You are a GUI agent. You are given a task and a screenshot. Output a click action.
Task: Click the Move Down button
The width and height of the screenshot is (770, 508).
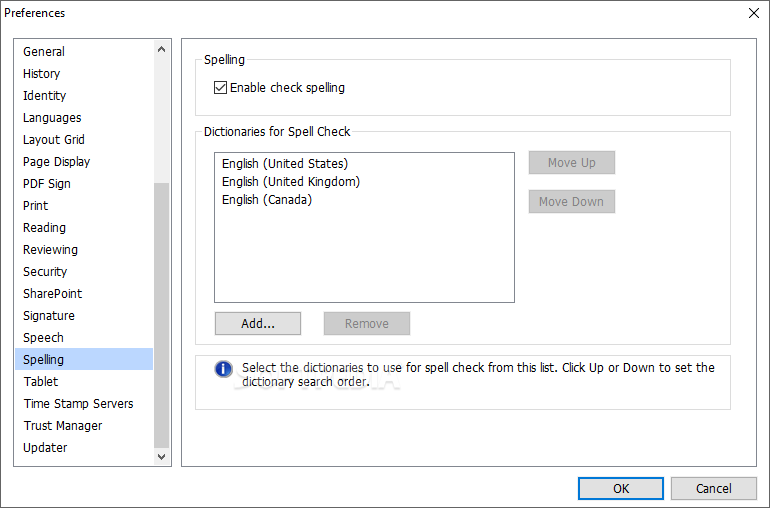click(x=572, y=201)
